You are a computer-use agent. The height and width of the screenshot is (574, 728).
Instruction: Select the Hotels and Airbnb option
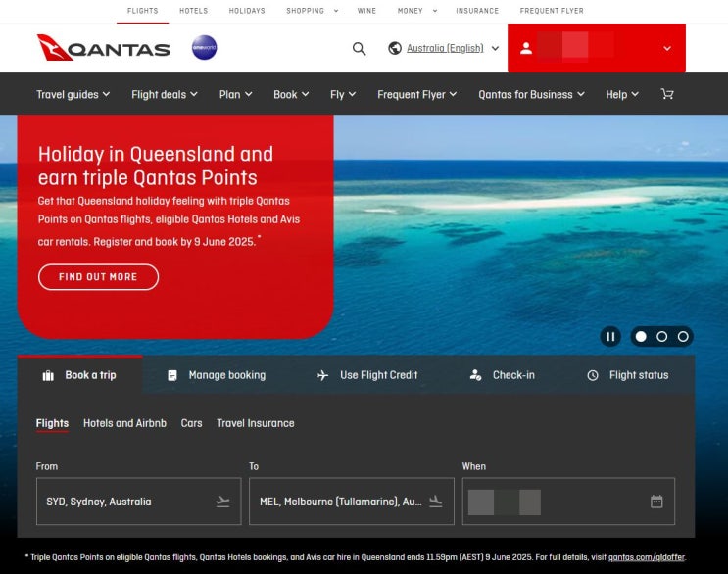tap(124, 423)
